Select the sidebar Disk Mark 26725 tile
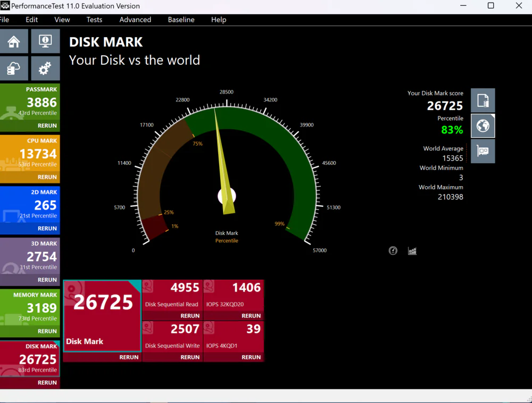Screen dimensions: 532x403 (30, 358)
